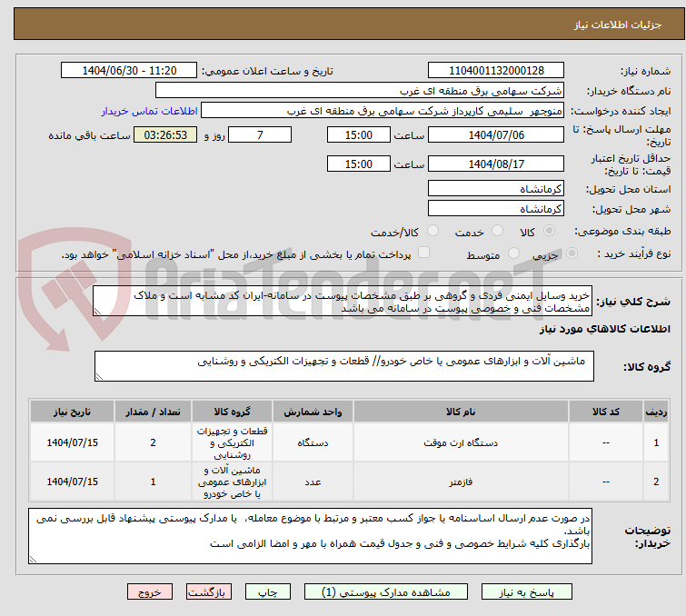The width and height of the screenshot is (686, 616).
Task: Click the گروه کالا textarea
Action: tap(344, 366)
